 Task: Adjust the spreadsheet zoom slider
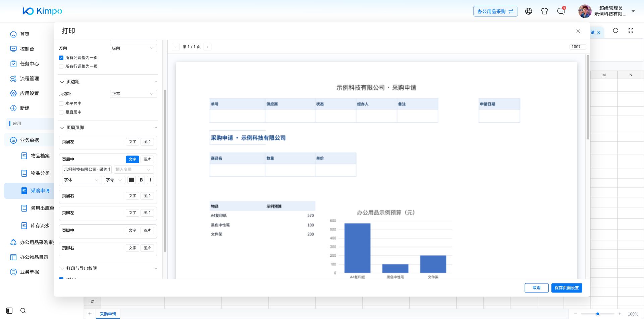click(x=598, y=314)
